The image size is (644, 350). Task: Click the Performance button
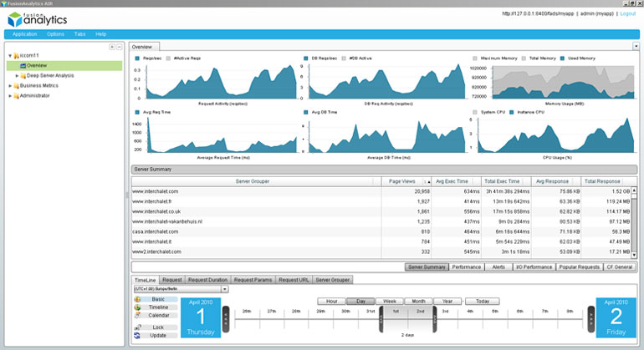point(467,267)
